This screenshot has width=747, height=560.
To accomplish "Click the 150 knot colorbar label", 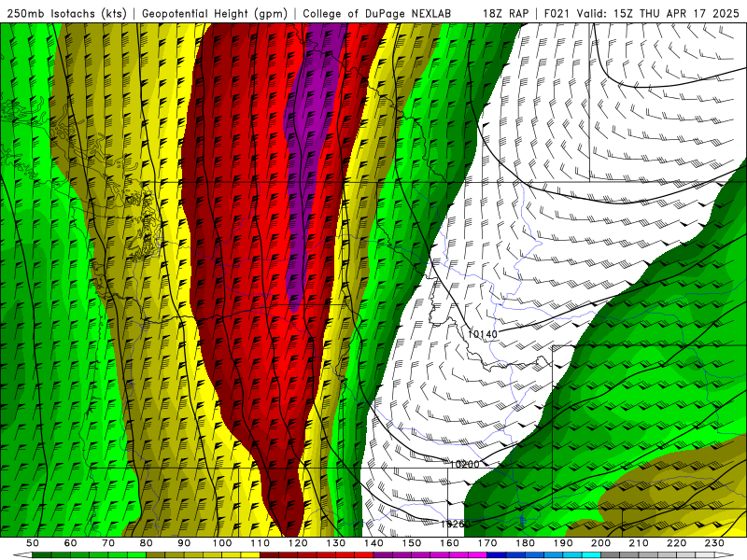I will click(412, 543).
